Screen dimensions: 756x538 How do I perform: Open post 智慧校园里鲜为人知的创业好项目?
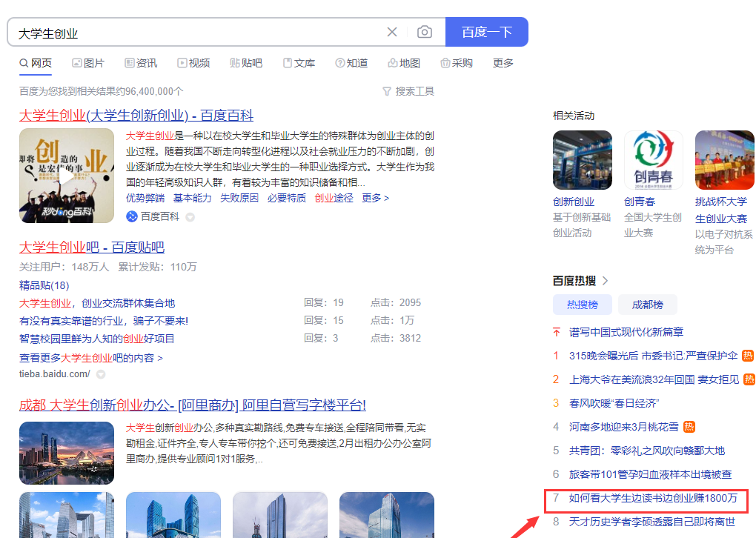click(97, 339)
